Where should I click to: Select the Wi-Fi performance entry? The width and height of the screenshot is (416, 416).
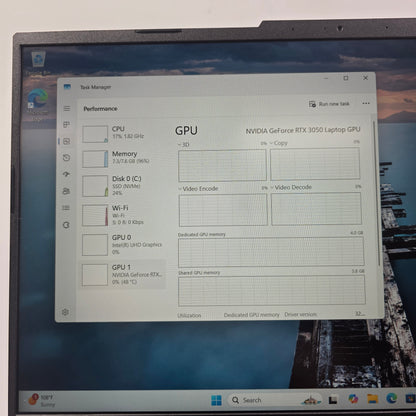tap(122, 215)
